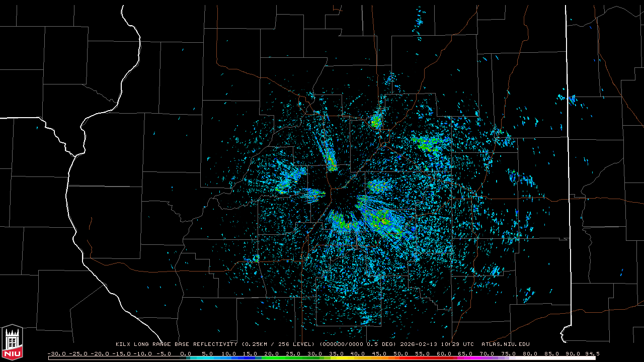Click the (0.25KM / 256 LEVEL) text
Screen dimensions: 644x362
pos(278,344)
